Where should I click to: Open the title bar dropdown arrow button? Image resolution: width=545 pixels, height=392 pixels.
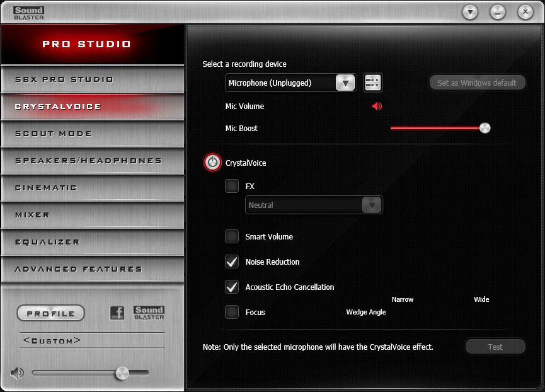point(470,13)
